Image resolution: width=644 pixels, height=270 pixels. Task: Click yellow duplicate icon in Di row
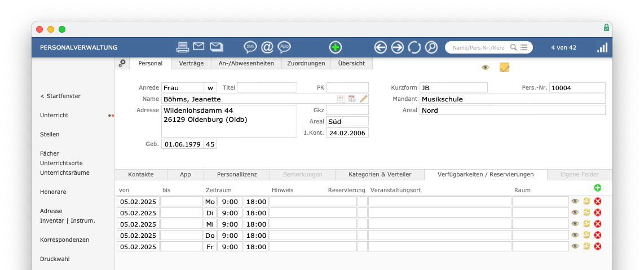(x=586, y=213)
